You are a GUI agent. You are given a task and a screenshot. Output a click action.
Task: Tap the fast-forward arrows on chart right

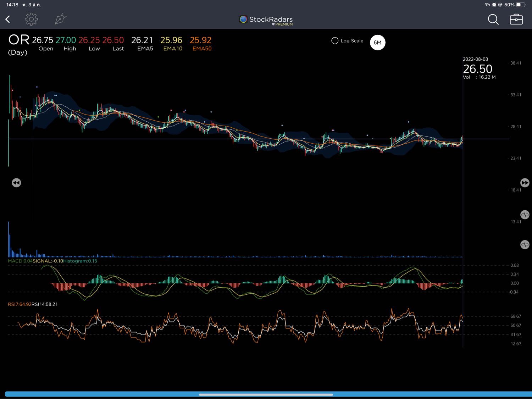525,183
